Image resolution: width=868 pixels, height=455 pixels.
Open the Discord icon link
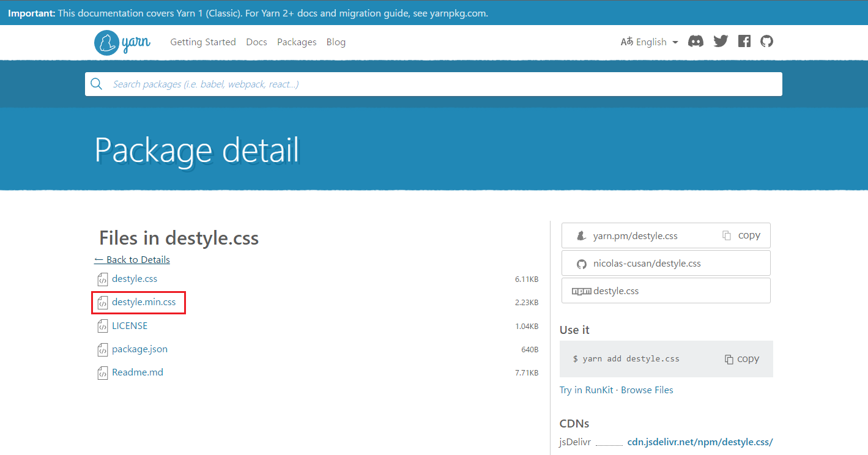[x=696, y=42]
